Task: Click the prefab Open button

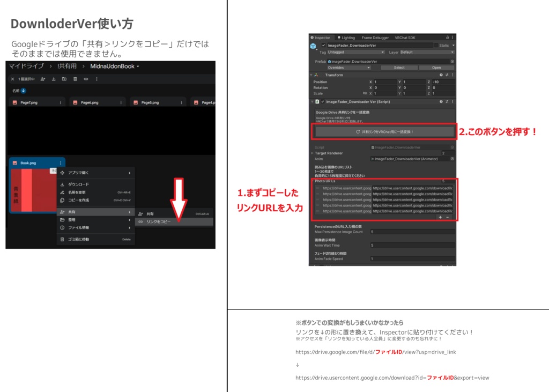Action: (x=436, y=68)
